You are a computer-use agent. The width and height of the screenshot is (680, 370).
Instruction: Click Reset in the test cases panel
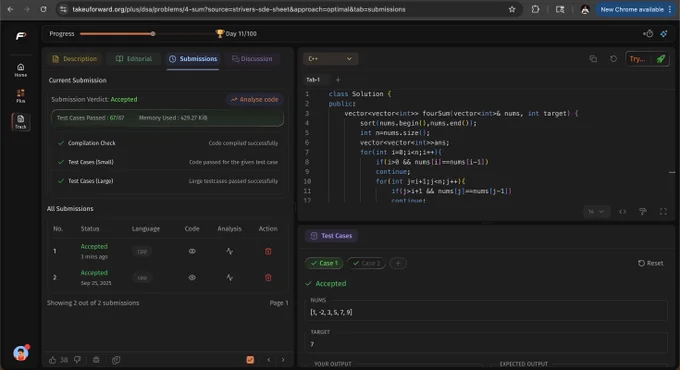pyautogui.click(x=651, y=263)
